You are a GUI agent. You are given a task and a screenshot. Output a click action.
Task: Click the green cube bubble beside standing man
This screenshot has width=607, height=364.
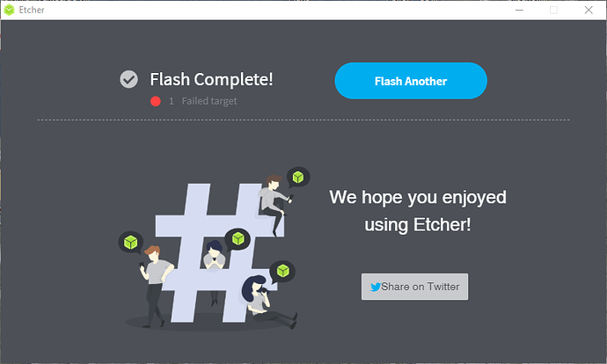pos(131,243)
